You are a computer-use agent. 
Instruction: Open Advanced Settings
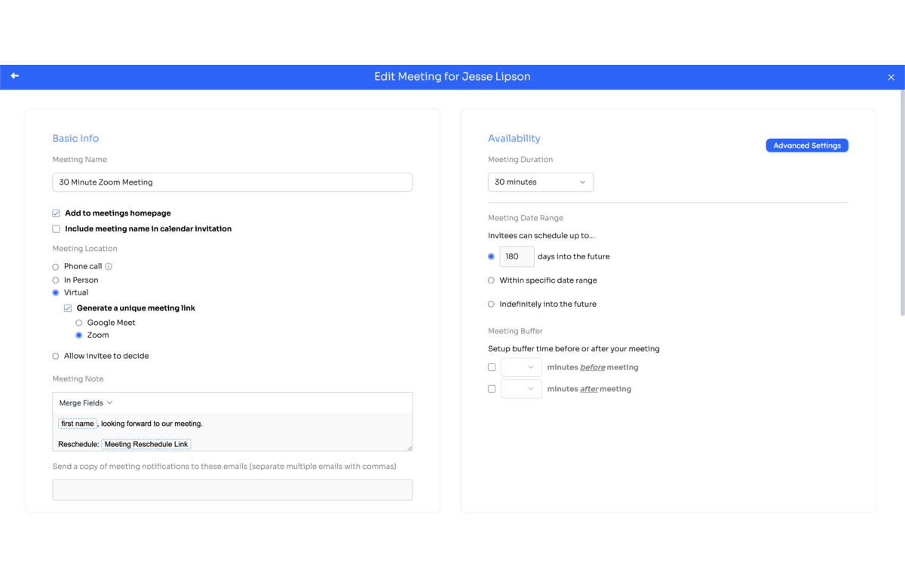click(807, 145)
